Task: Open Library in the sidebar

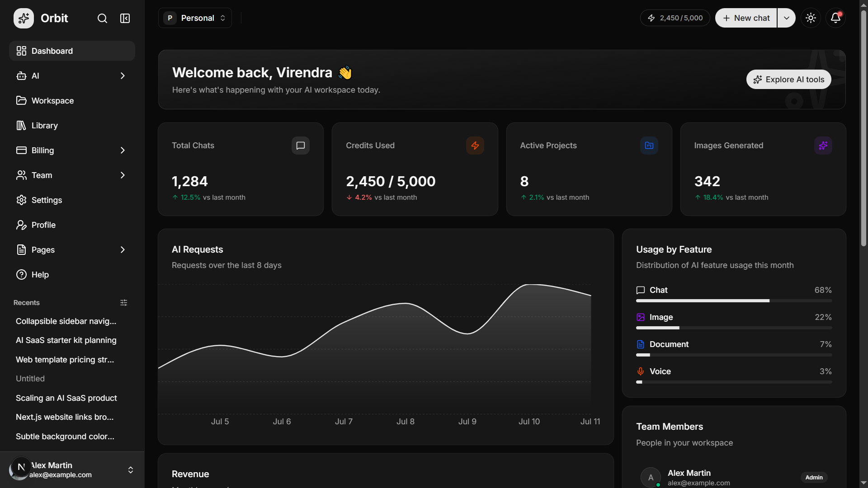Action: click(x=72, y=126)
